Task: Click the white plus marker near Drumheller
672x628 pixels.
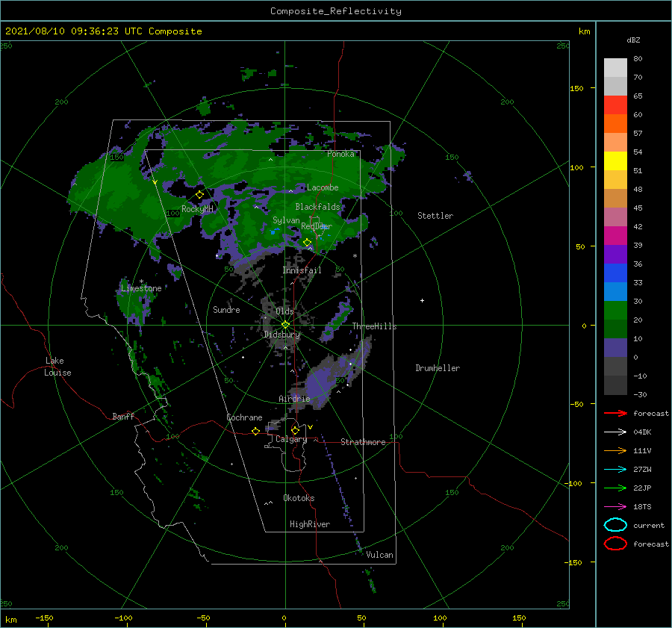Action: 422,300
